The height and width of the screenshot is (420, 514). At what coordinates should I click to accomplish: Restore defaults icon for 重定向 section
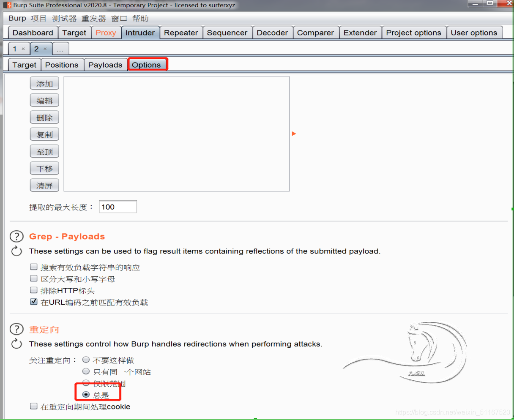point(16,344)
